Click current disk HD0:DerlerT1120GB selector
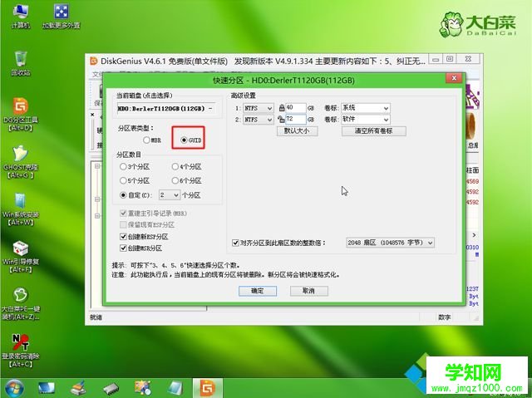 (x=166, y=109)
